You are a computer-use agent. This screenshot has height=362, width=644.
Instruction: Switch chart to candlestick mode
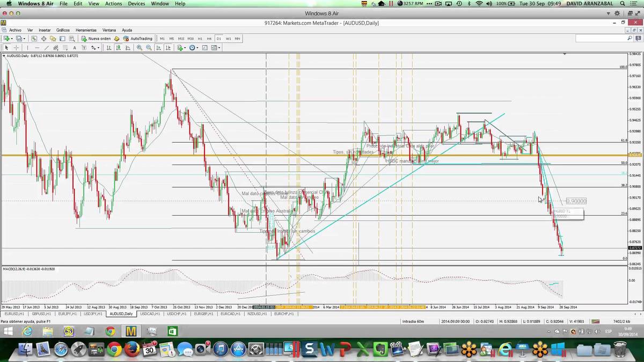coord(119,48)
